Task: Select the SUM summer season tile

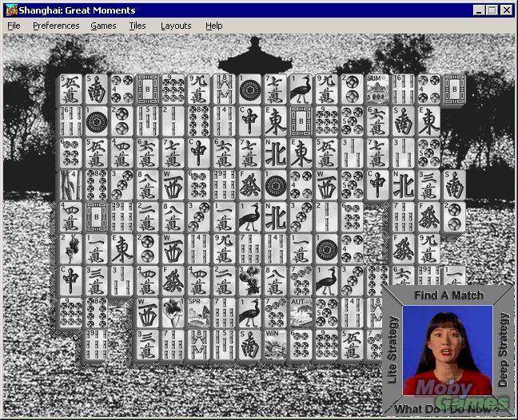Action: pyautogui.click(x=377, y=89)
